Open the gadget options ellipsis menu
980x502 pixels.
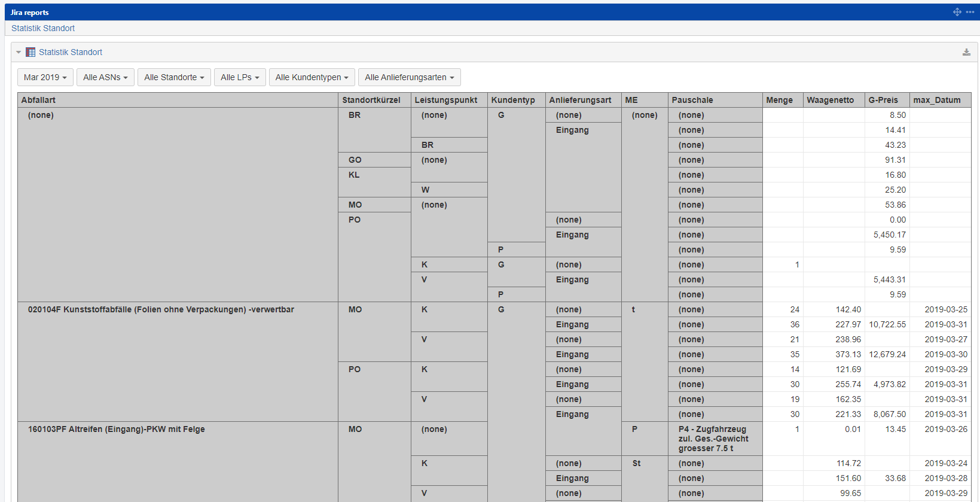click(970, 12)
